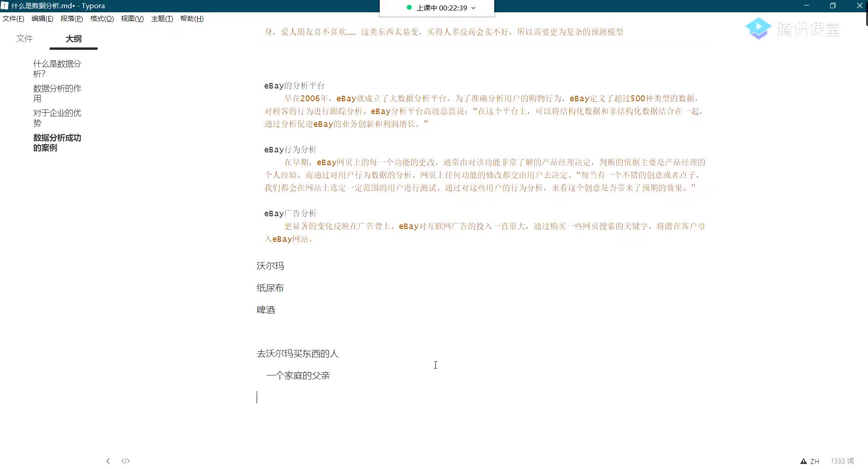The width and height of the screenshot is (868, 469).
Task: Jump to outline heading 数据分析成功的案例
Action: [x=57, y=142]
